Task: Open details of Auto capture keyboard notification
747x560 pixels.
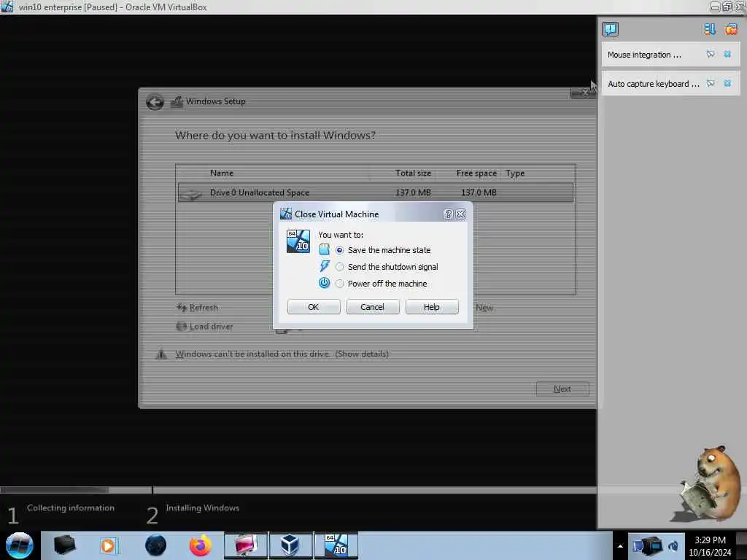Action: tap(711, 83)
